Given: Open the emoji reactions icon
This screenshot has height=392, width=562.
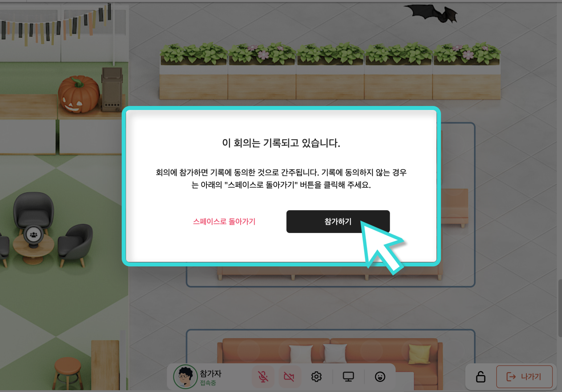Looking at the screenshot, I should pyautogui.click(x=380, y=377).
